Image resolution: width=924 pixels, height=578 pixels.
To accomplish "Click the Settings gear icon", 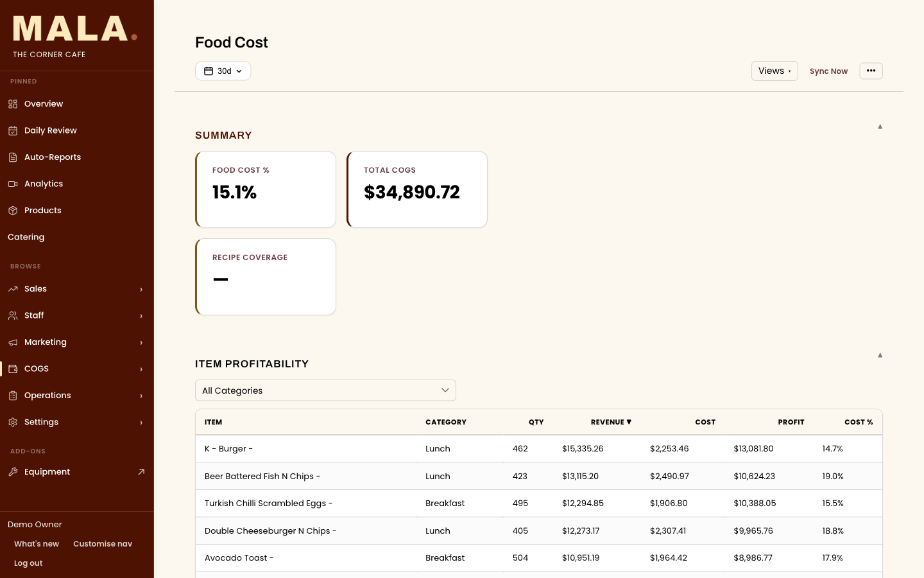I will [13, 422].
